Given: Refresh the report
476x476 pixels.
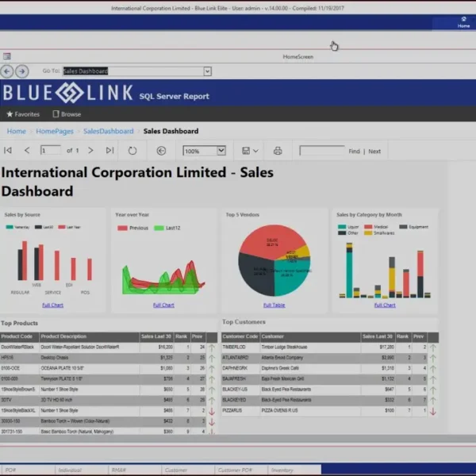Looking at the screenshot, I should click(x=132, y=151).
